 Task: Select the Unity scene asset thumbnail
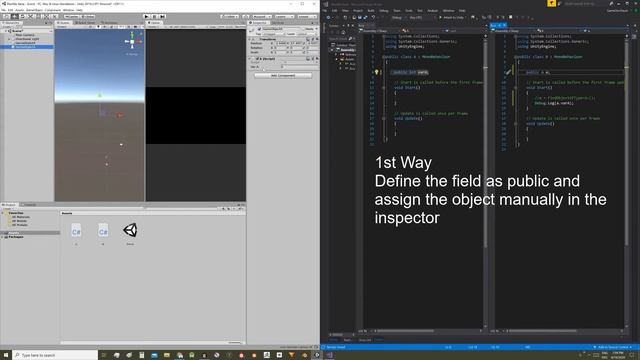(x=130, y=231)
